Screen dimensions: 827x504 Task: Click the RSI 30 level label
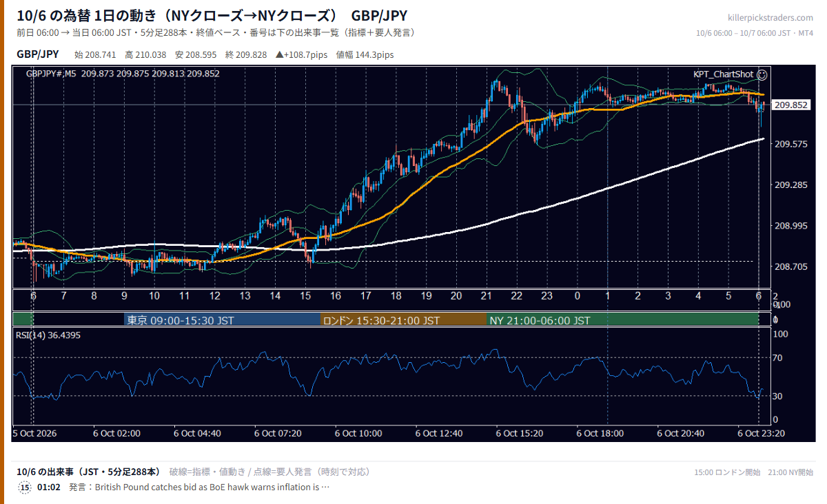tap(777, 396)
